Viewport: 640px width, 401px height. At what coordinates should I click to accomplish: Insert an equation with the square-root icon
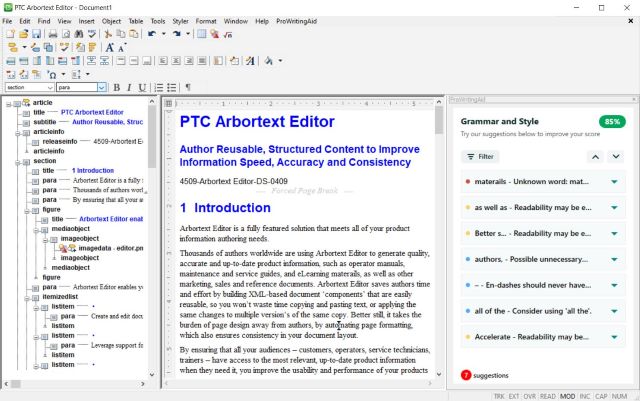pyautogui.click(x=228, y=34)
